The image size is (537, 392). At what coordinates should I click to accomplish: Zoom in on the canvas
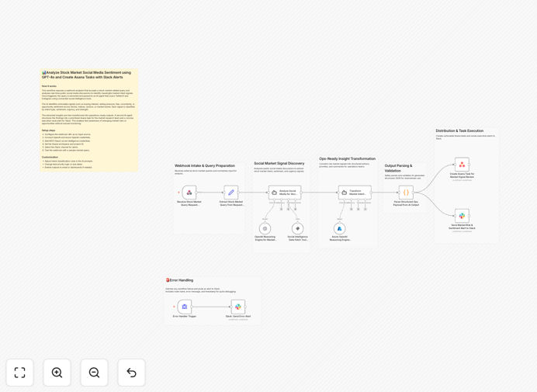coord(57,373)
